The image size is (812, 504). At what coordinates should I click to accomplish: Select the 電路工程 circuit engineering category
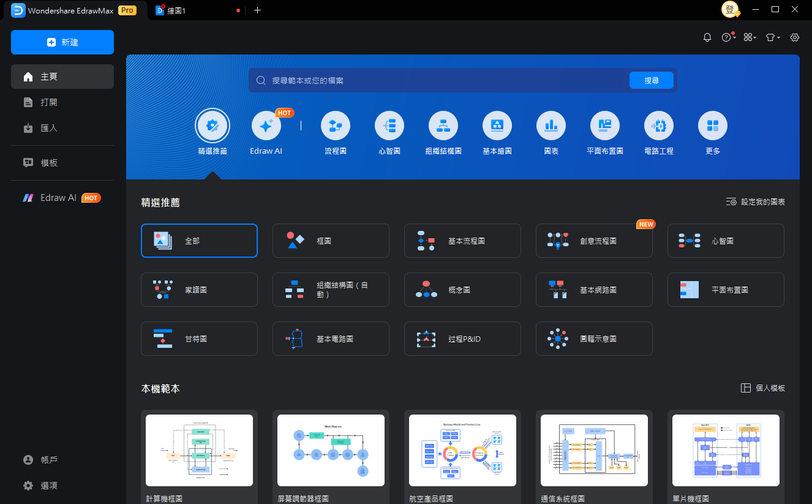click(x=659, y=126)
